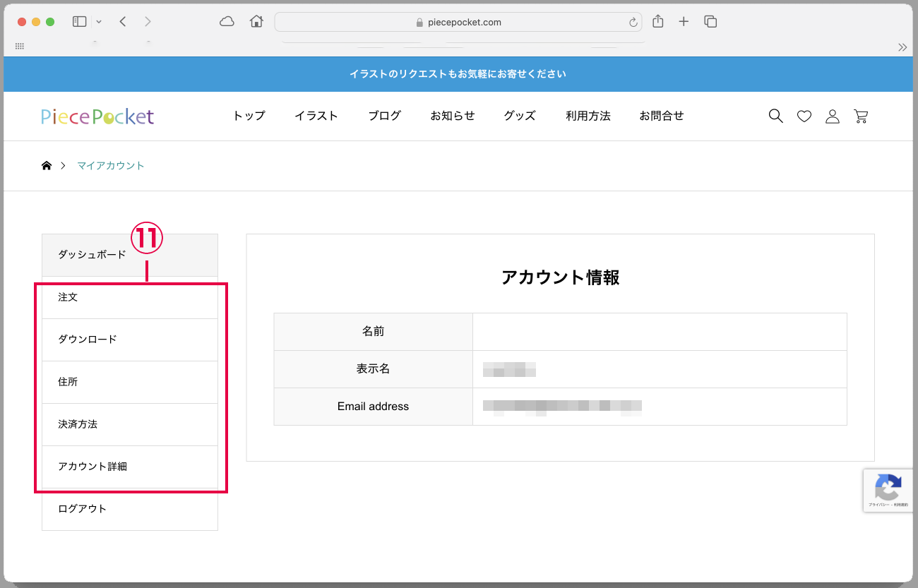
Task: Click the iCloud tabs icon
Action: point(227,22)
